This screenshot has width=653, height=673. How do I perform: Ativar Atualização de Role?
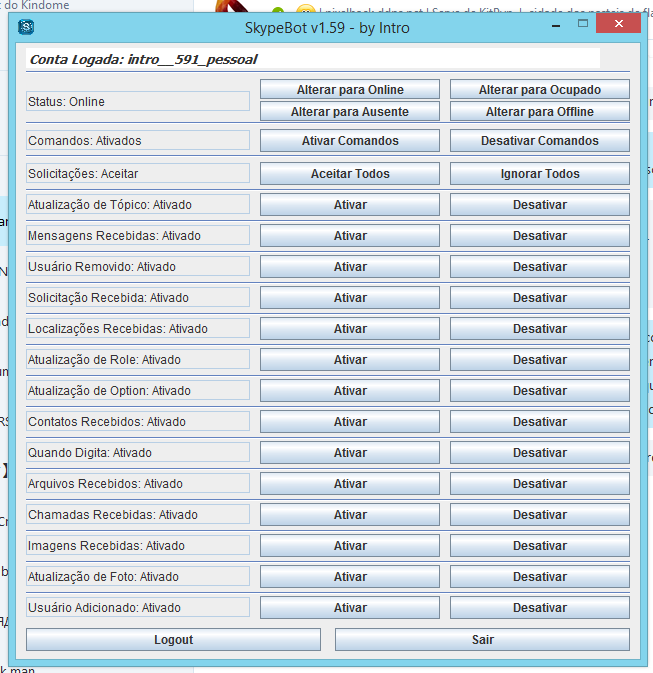(350, 359)
